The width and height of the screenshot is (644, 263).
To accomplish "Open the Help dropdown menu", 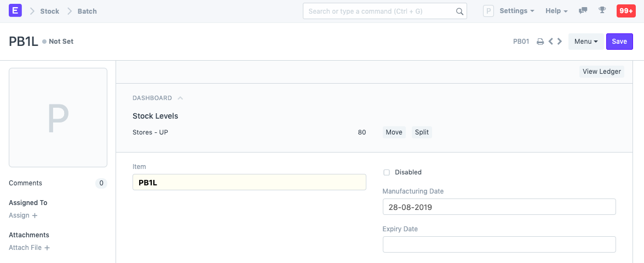I will (556, 11).
